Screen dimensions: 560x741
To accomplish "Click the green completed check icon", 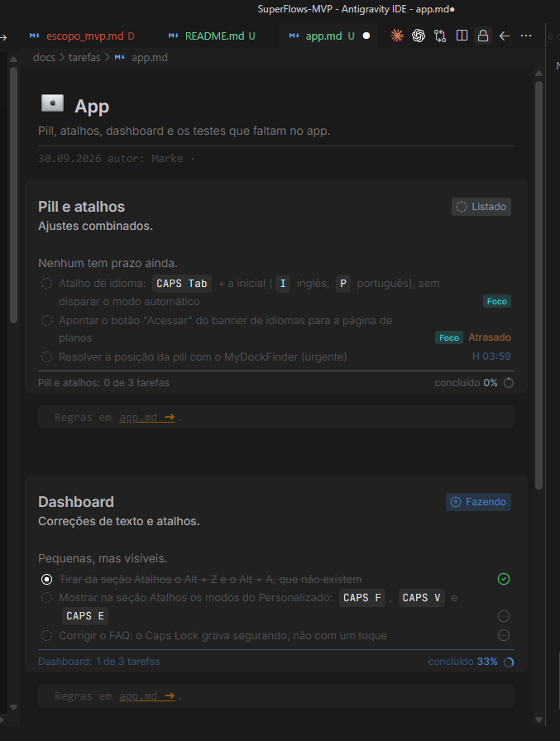I will pos(504,579).
